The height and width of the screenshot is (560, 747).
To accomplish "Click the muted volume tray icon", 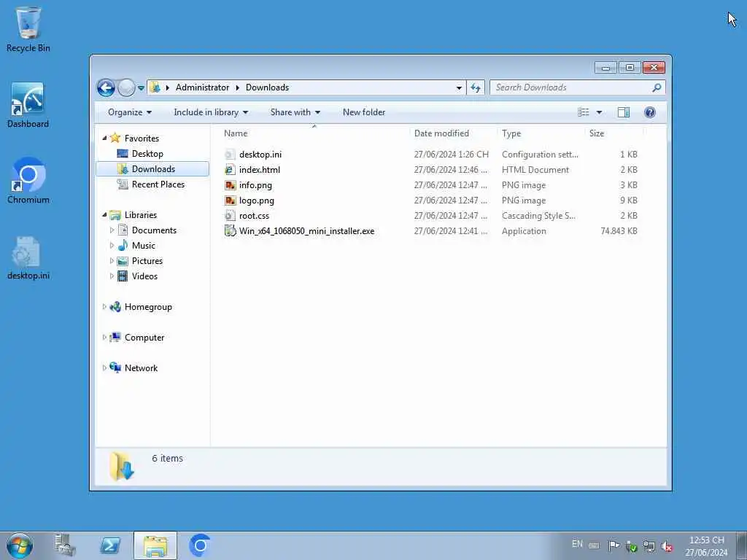I will coord(667,546).
